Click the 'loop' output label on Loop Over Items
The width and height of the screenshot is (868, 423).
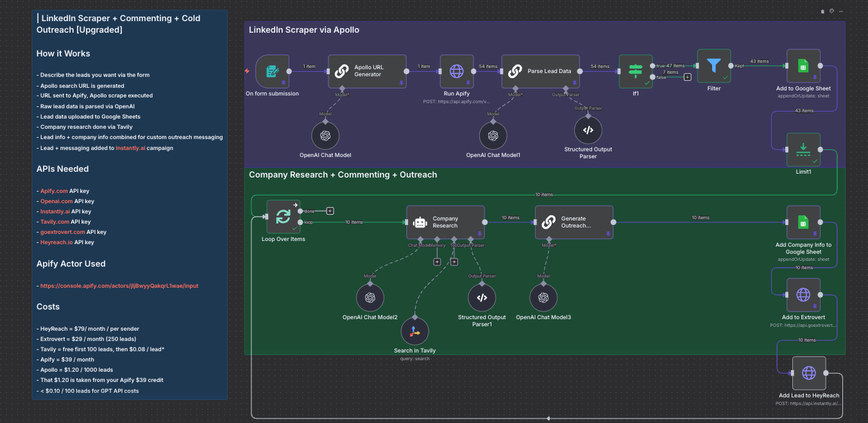pos(310,222)
